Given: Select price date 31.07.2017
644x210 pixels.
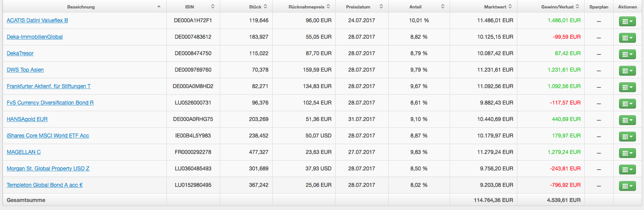Looking at the screenshot, I should pyautogui.click(x=361, y=119).
